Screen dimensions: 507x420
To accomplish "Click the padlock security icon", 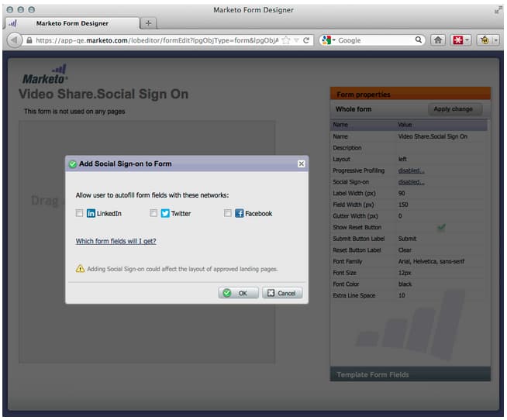I will pyautogui.click(x=29, y=40).
